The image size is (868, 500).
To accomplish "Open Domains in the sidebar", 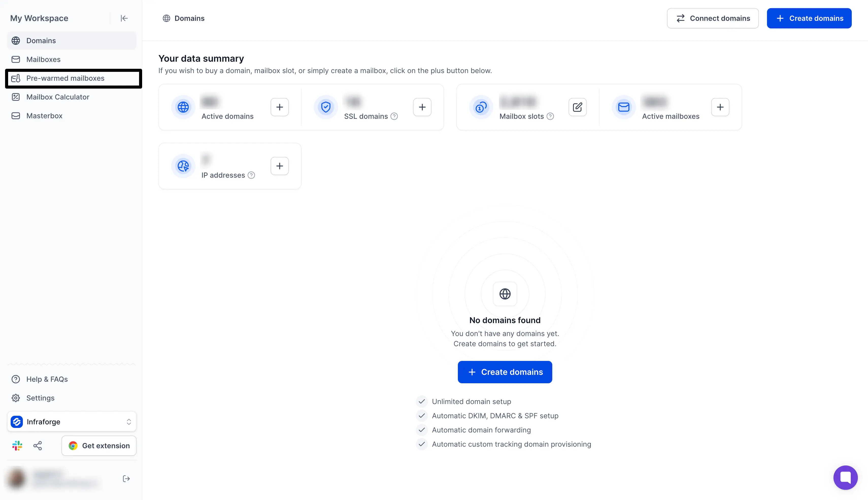I will tap(72, 41).
